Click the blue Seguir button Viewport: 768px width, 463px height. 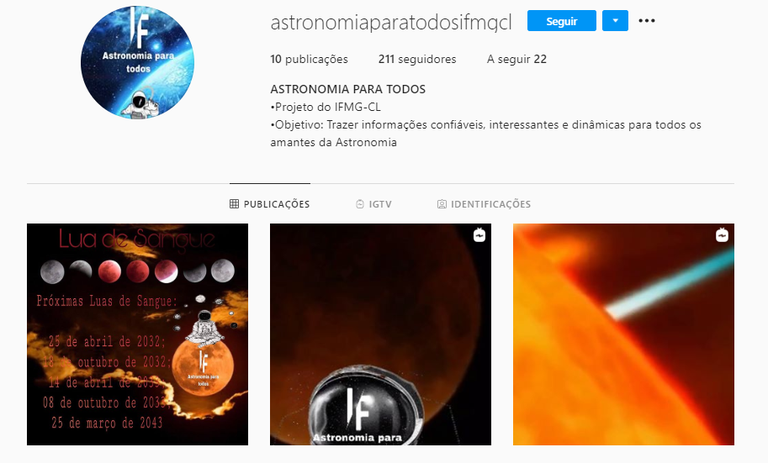tap(561, 21)
